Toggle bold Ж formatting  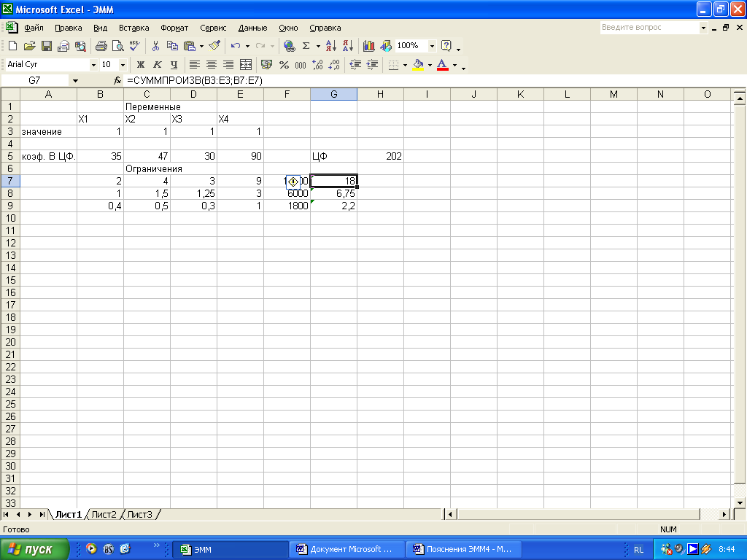pos(141,65)
